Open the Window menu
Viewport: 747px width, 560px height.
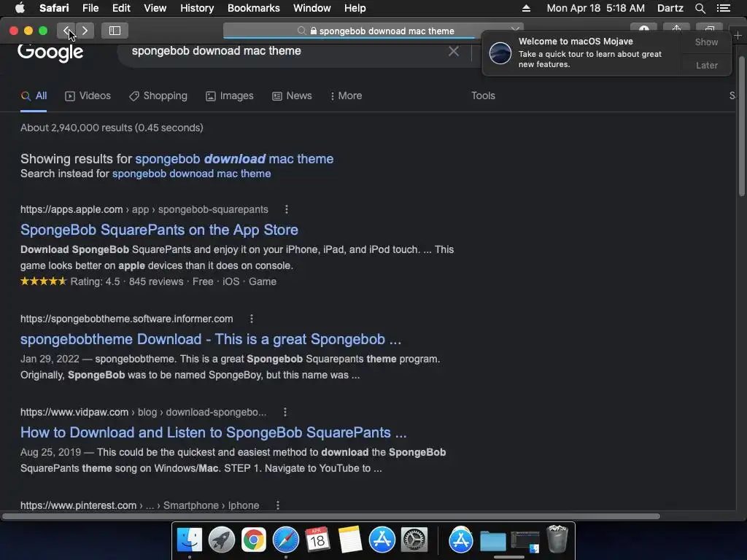coord(311,8)
